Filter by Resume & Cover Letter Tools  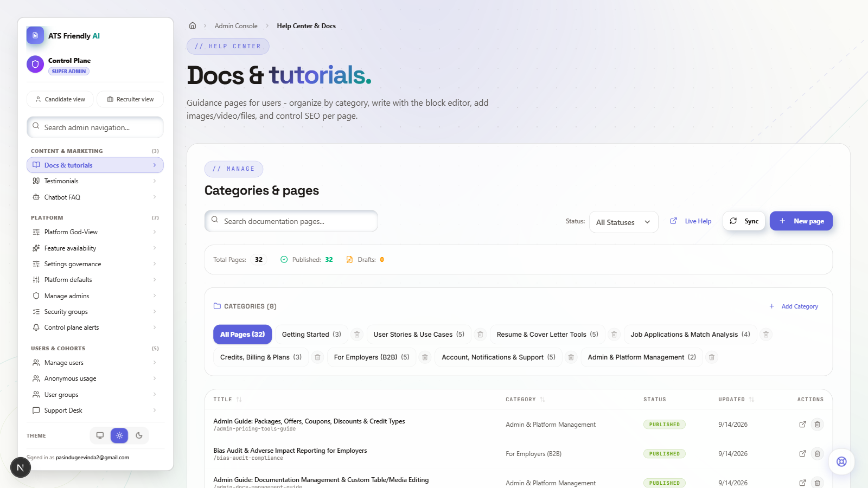547,335
